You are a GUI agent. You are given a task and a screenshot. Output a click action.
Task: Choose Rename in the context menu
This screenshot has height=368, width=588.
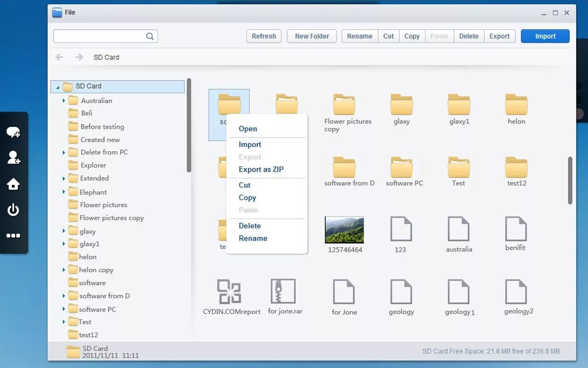point(253,238)
